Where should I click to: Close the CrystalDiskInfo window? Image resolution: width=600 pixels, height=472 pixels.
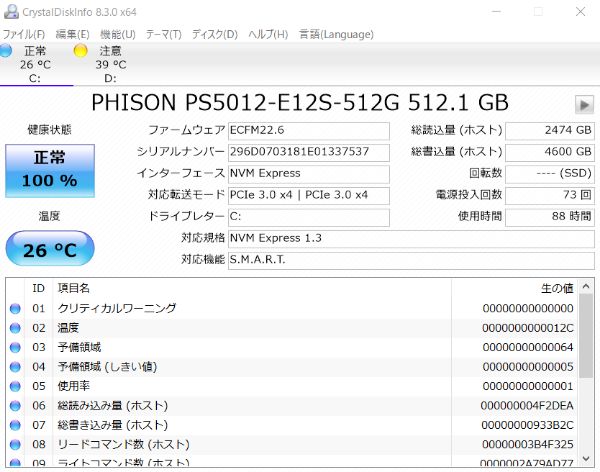tap(580, 12)
